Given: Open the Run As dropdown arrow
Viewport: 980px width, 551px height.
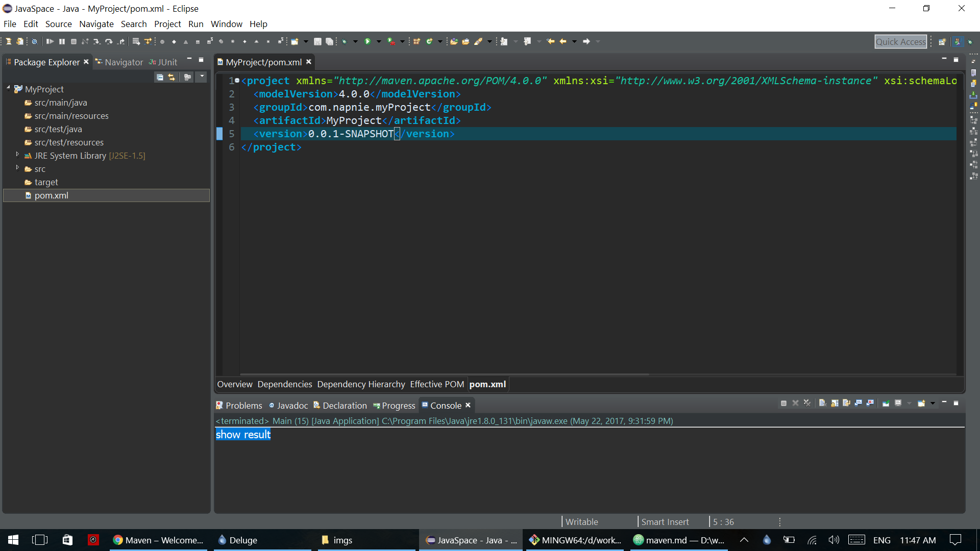Looking at the screenshot, I should tap(379, 41).
